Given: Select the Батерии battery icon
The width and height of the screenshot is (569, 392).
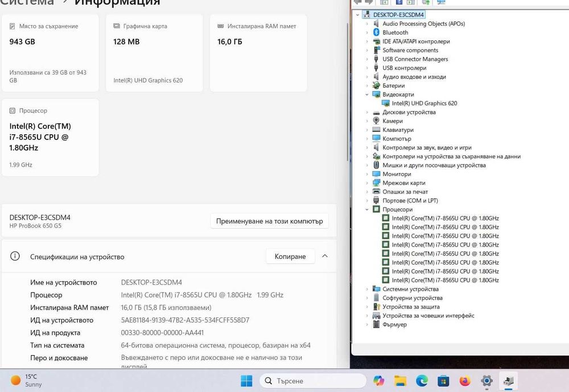Looking at the screenshot, I should pos(376,86).
